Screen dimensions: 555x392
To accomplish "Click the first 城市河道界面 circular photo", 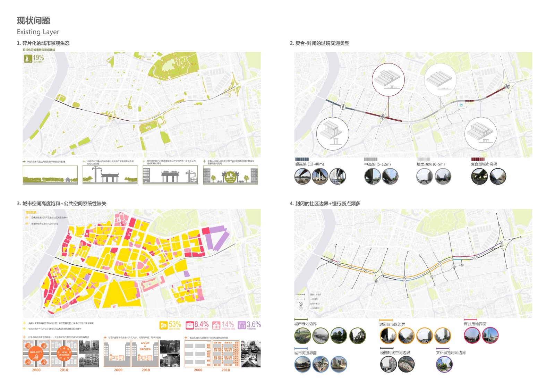I will 302,364.
